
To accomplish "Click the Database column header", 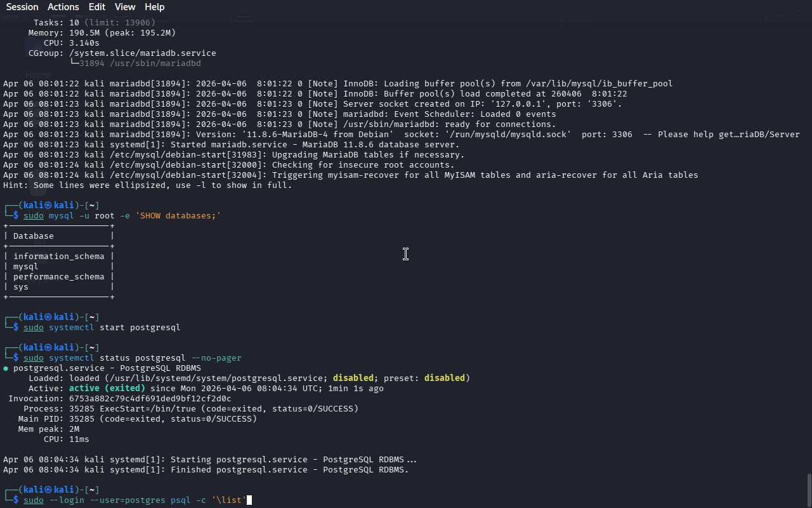I will coord(34,236).
